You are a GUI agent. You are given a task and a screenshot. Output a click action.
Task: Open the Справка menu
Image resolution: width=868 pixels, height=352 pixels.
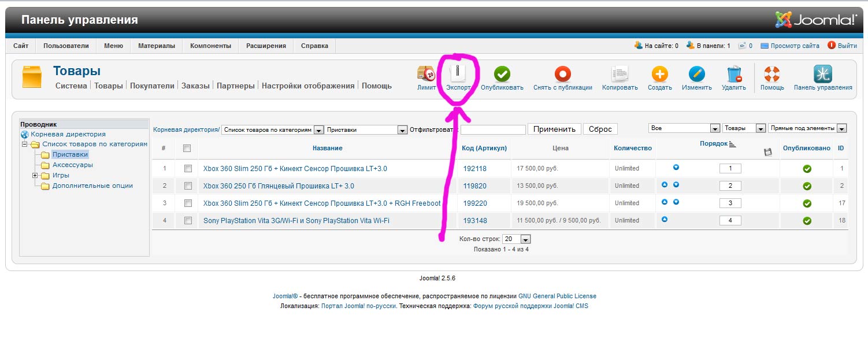pyautogui.click(x=314, y=46)
